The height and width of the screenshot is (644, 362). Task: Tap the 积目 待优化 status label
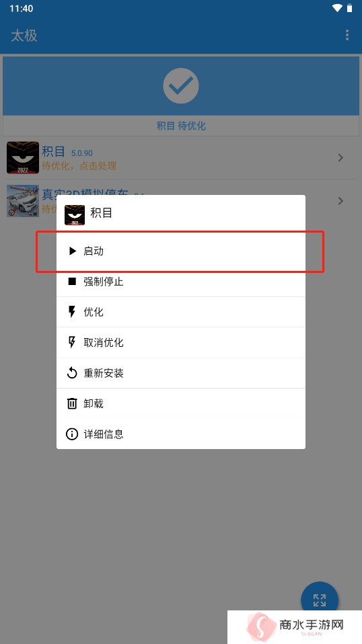(181, 126)
